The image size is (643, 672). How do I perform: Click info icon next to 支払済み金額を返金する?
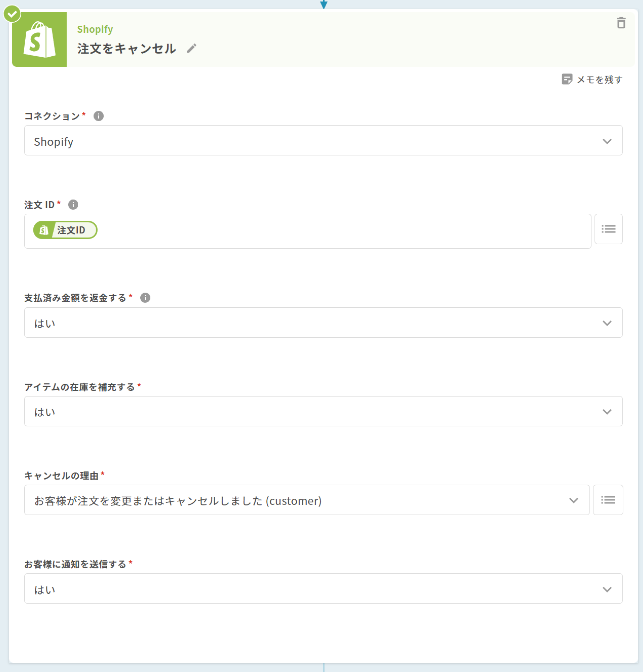(145, 298)
